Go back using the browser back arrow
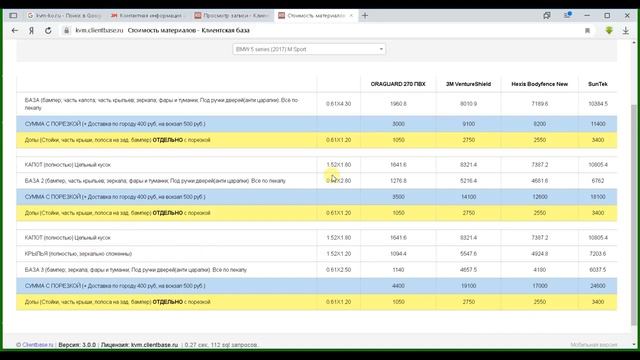 pyautogui.click(x=15, y=31)
